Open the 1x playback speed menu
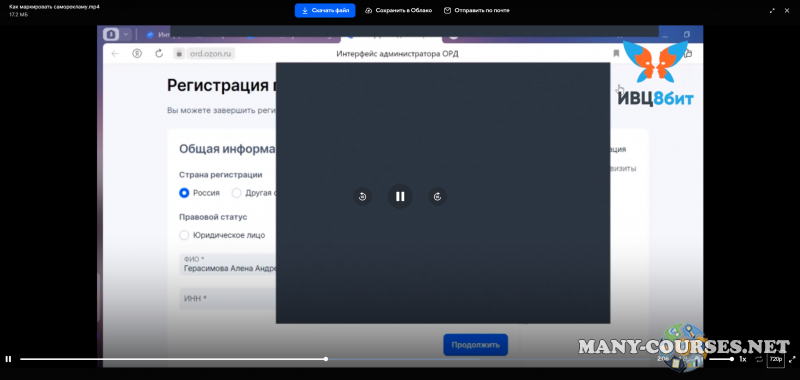The image size is (800, 380). tap(743, 359)
